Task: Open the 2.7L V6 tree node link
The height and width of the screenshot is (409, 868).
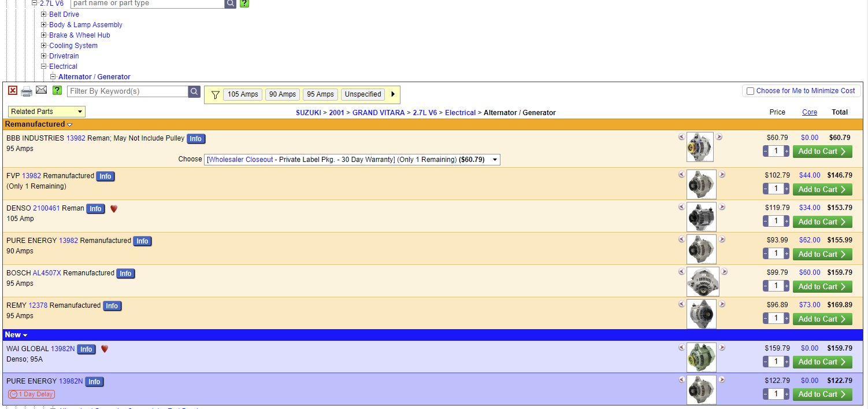Action: coord(51,3)
